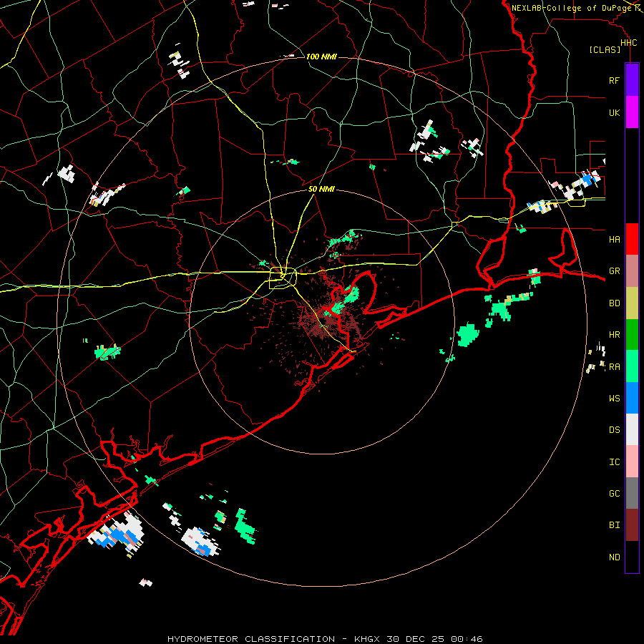Click the 100 NMI range ring label
This screenshot has height=644, width=644.
tap(321, 57)
